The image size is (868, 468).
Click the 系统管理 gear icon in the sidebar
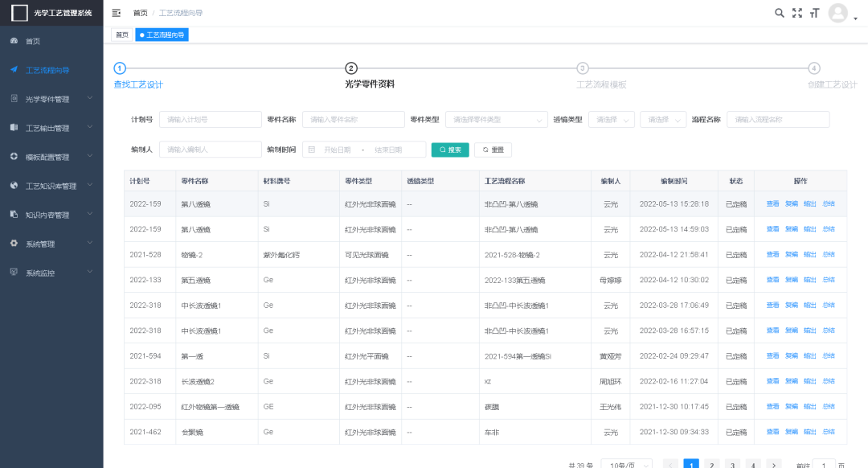click(14, 244)
